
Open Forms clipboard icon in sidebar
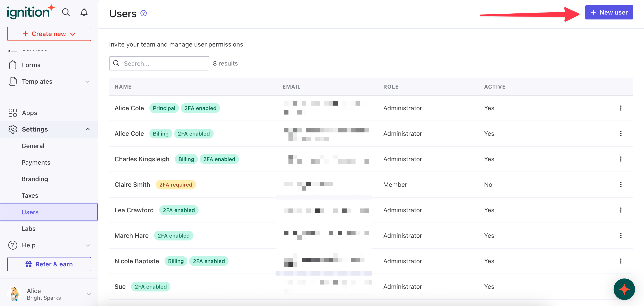coord(13,65)
